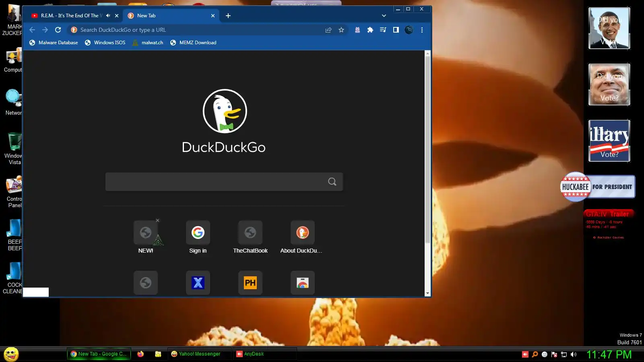The width and height of the screenshot is (644, 362).
Task: Open the smiley Start button
Action: tap(11, 354)
